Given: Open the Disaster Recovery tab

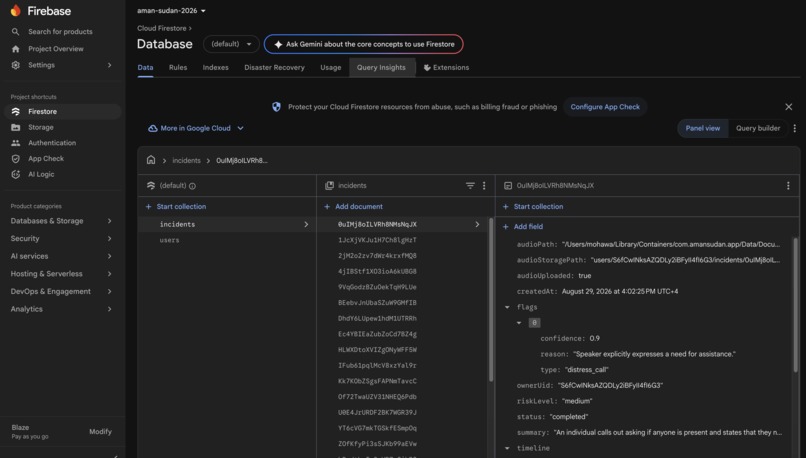Looking at the screenshot, I should tap(274, 68).
